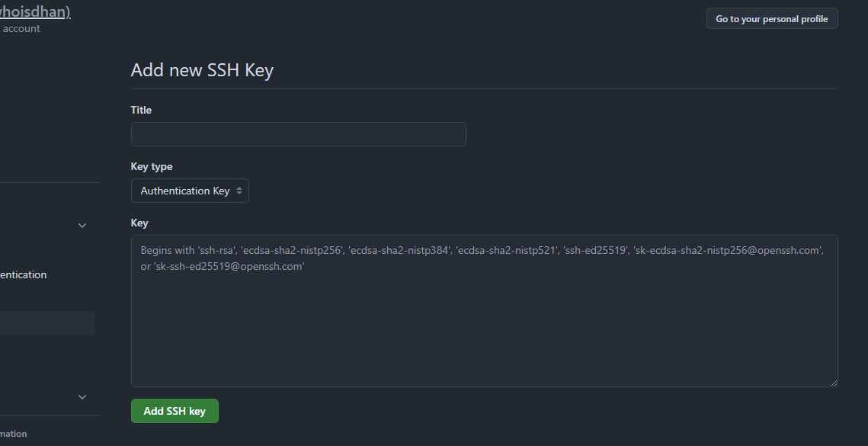Viewport: 868px width, 446px height.
Task: Click the up-down arrows on Key type select
Action: pos(239,191)
